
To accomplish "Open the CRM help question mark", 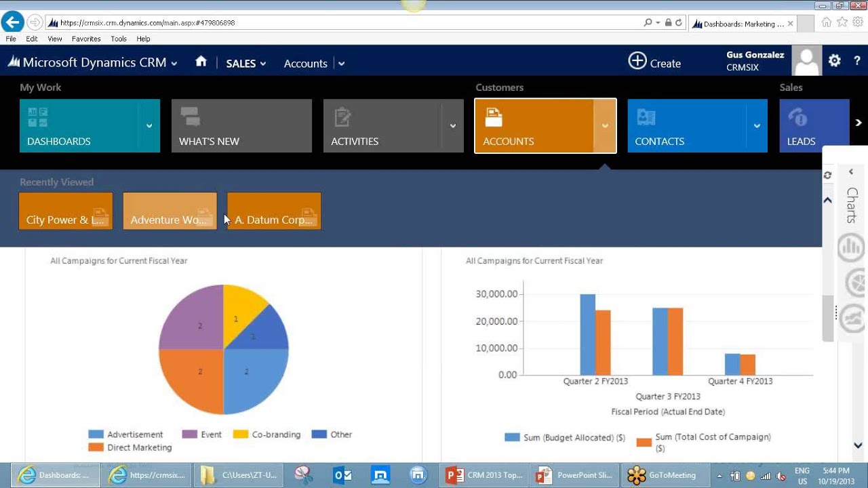I will coord(857,61).
